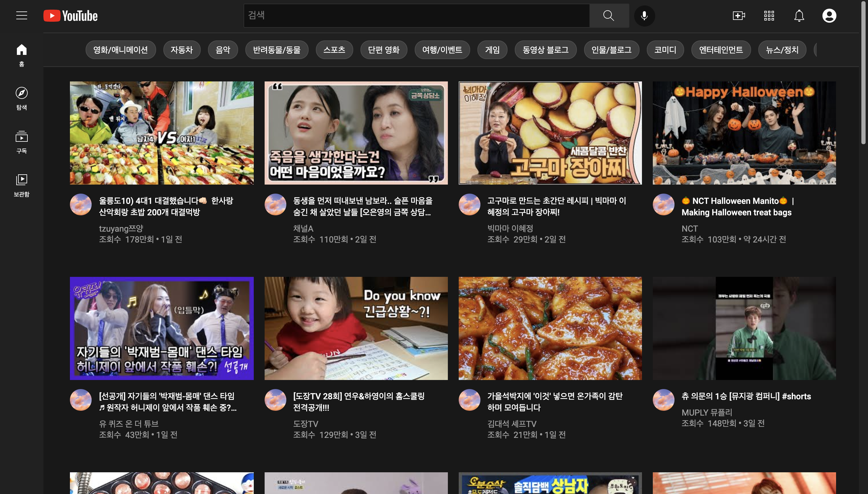Click the 홈 (Home) icon
Screen dimensions: 868x494
[x=21, y=49]
